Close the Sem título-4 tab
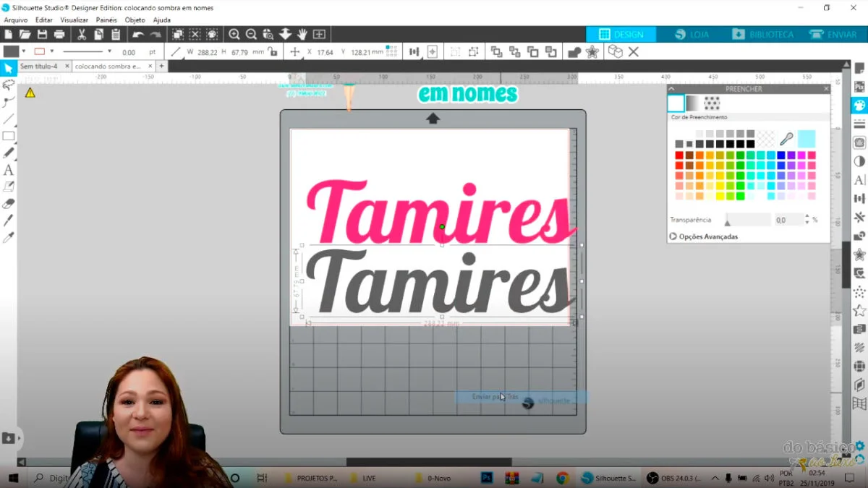The width and height of the screenshot is (868, 488). coord(67,66)
